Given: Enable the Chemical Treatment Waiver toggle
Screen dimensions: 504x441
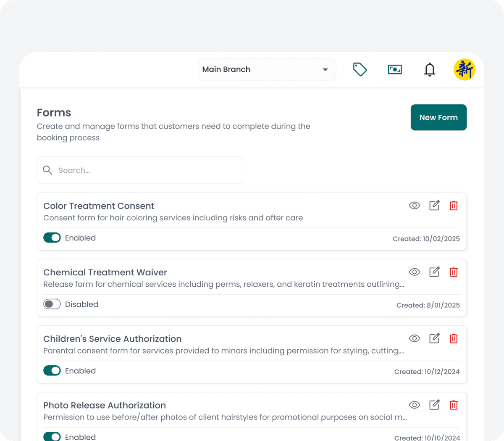Looking at the screenshot, I should [52, 304].
